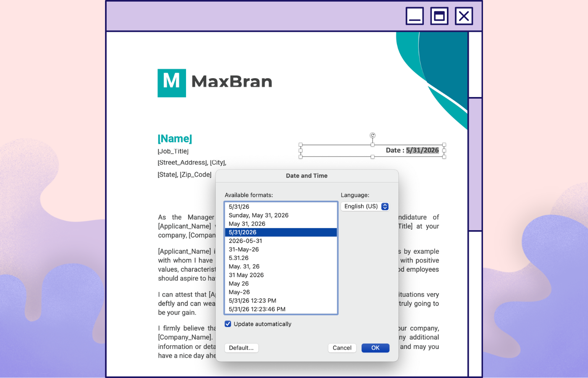This screenshot has width=588, height=378.
Task: Click the [State], [Zip_Code] placeholder line
Action: coord(185,174)
